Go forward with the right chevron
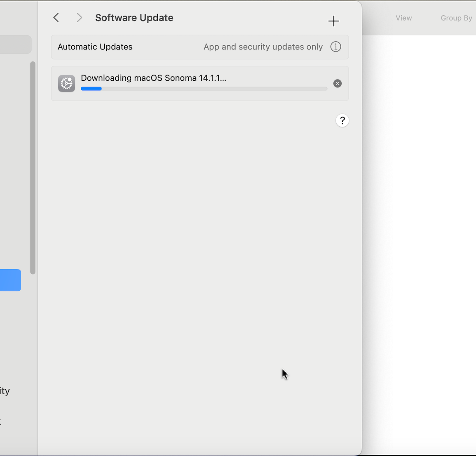Image resolution: width=476 pixels, height=456 pixels. [x=79, y=18]
